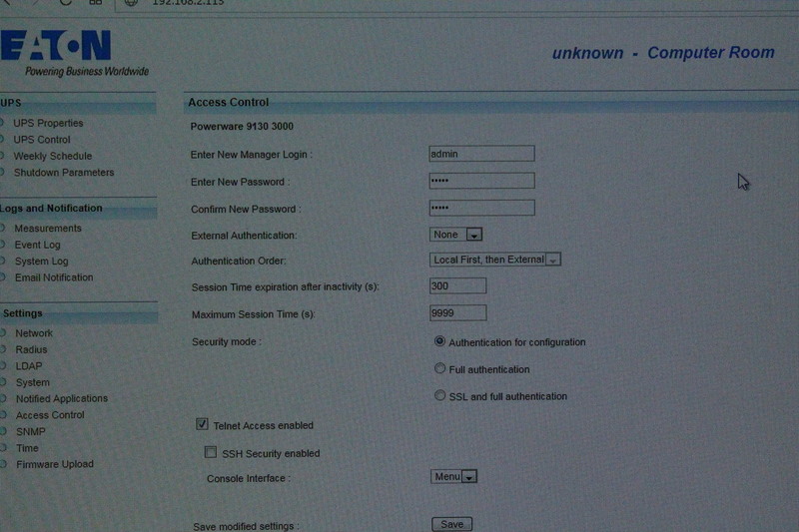Toggle SSH Security enabled checkbox
The height and width of the screenshot is (532, 799).
[211, 452]
